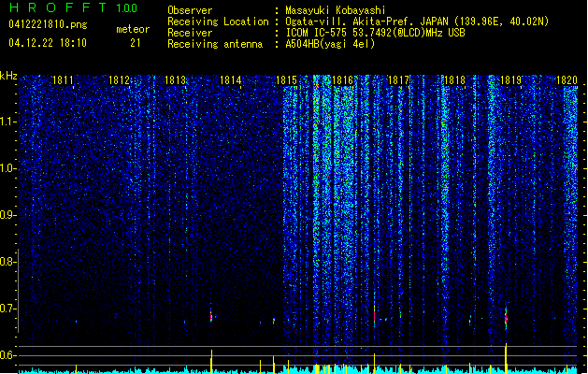Click the 1.1 kHz axis label
Screen dimensions: 588x374
coord(7,122)
